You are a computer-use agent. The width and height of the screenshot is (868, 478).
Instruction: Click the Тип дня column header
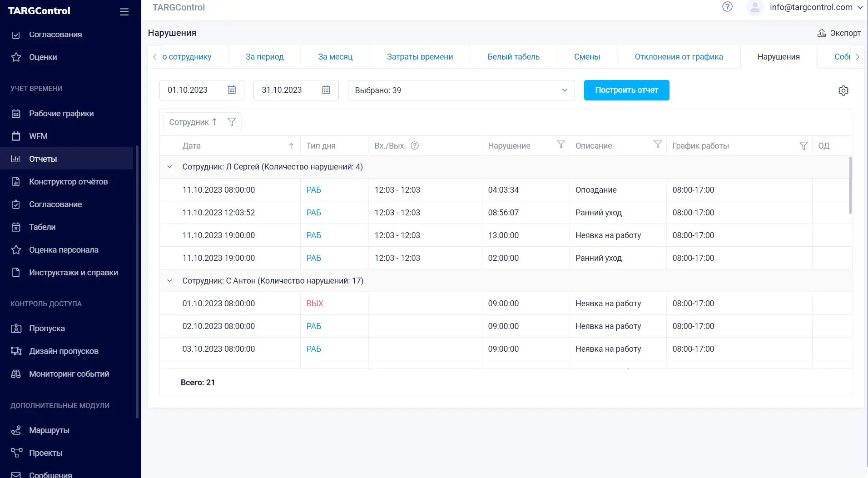click(321, 146)
